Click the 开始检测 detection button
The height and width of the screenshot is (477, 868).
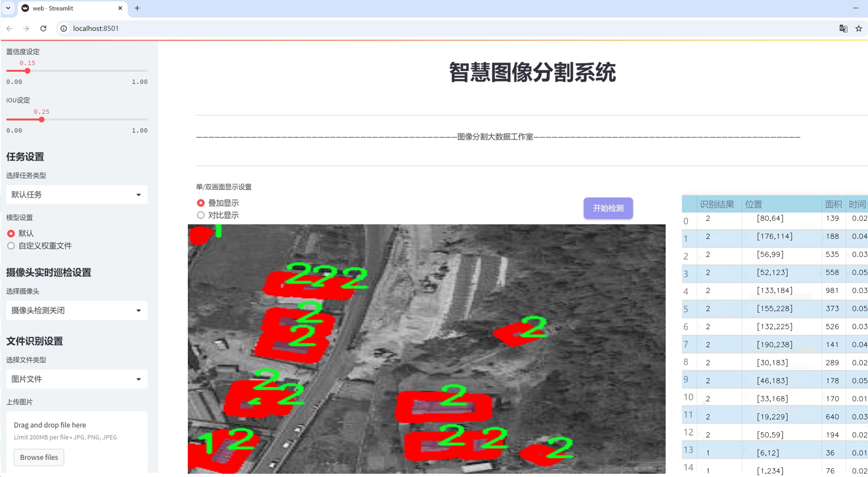(x=608, y=208)
